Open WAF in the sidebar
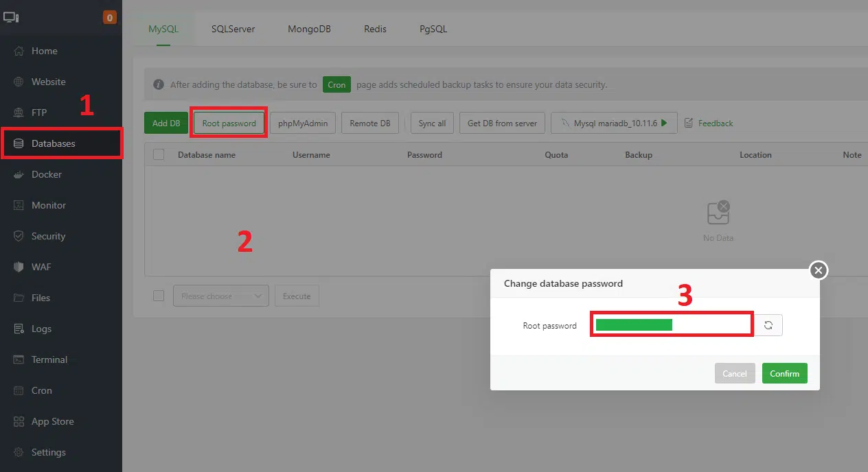868x472 pixels. [x=61, y=267]
